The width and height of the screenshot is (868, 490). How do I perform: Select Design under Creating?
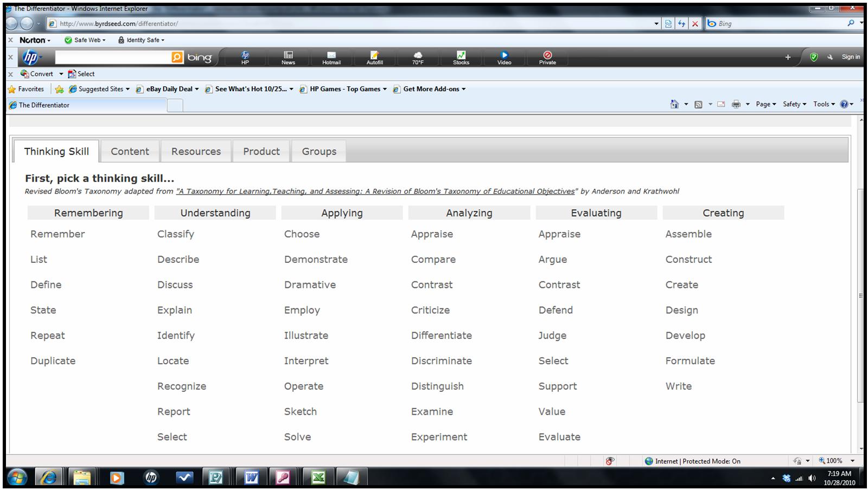coord(682,310)
